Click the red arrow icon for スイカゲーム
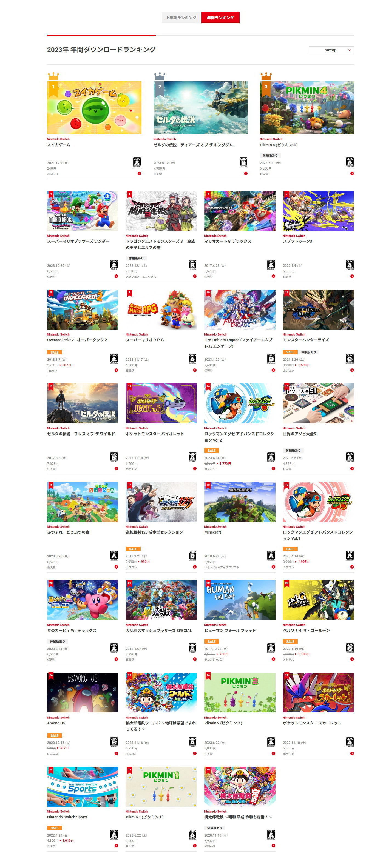Screen dimensions: 383x868 click(139, 174)
